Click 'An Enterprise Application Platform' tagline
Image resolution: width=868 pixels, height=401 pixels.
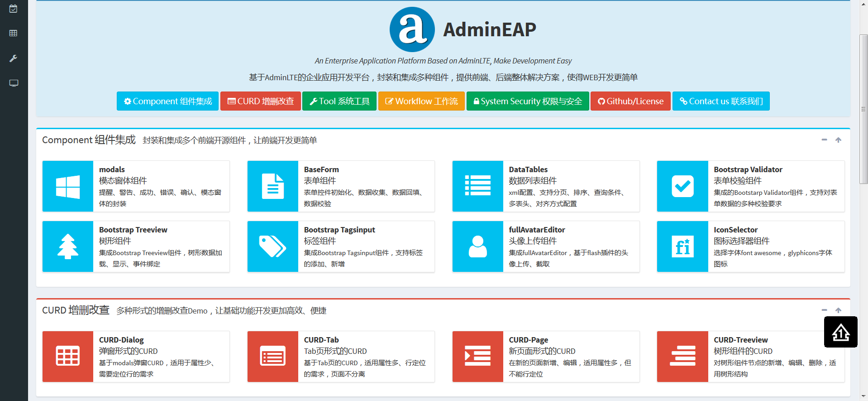pos(444,61)
